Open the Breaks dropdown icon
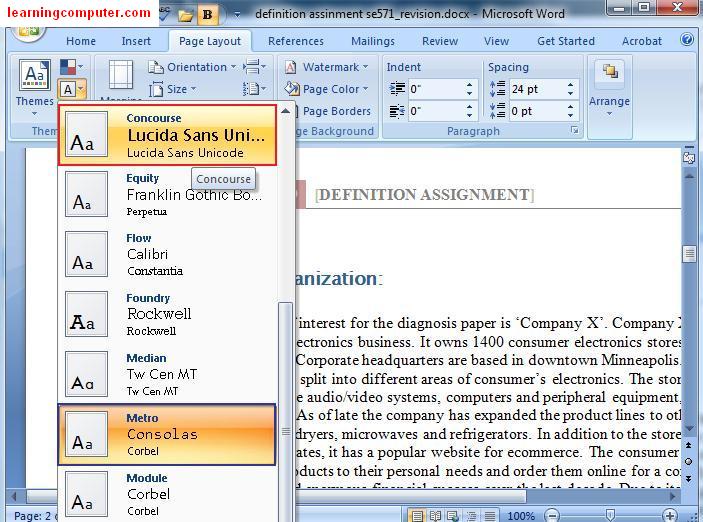 (254, 67)
